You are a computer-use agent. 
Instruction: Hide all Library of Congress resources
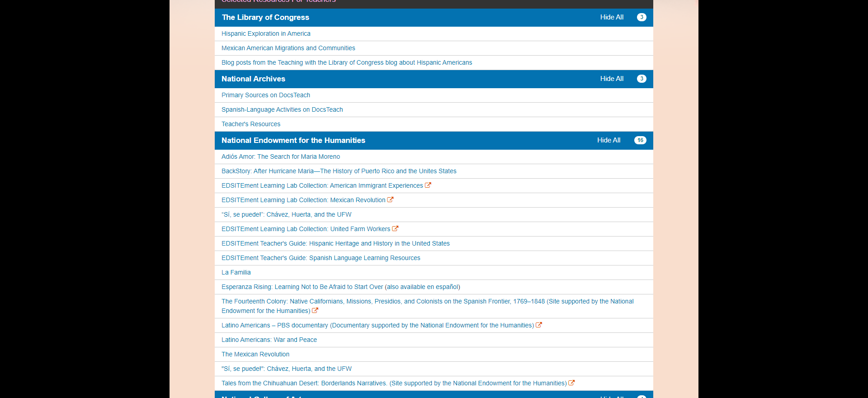[612, 17]
